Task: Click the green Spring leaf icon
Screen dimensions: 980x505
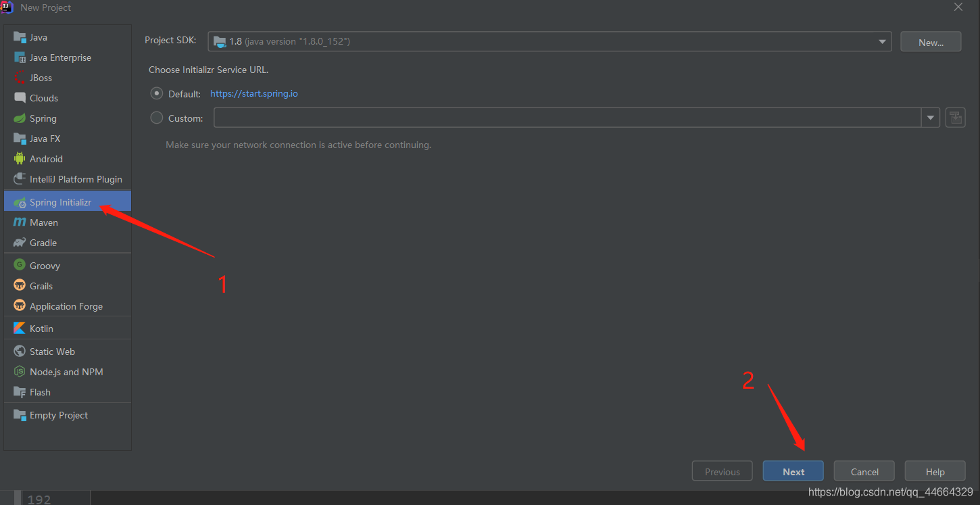Action: coord(20,118)
